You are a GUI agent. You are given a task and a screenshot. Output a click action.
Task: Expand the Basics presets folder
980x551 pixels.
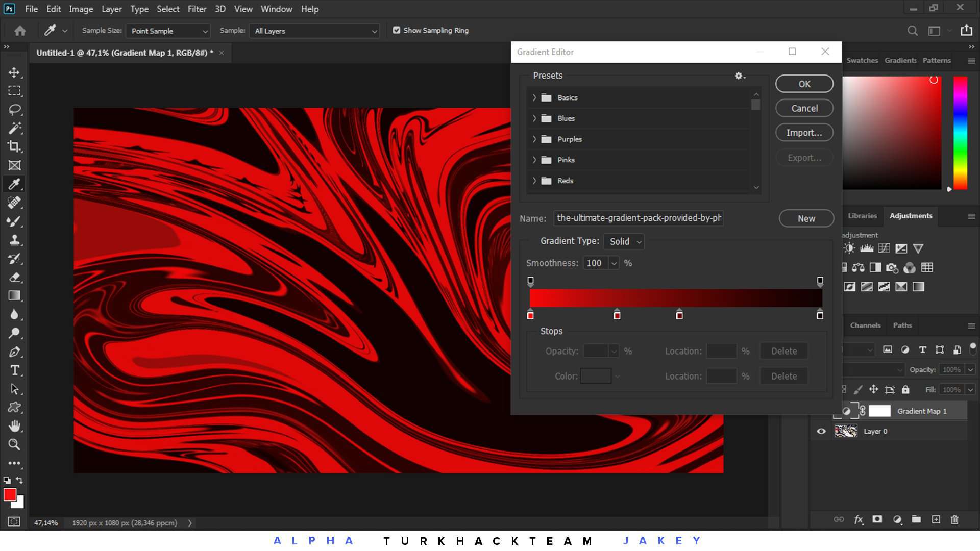(x=534, y=97)
